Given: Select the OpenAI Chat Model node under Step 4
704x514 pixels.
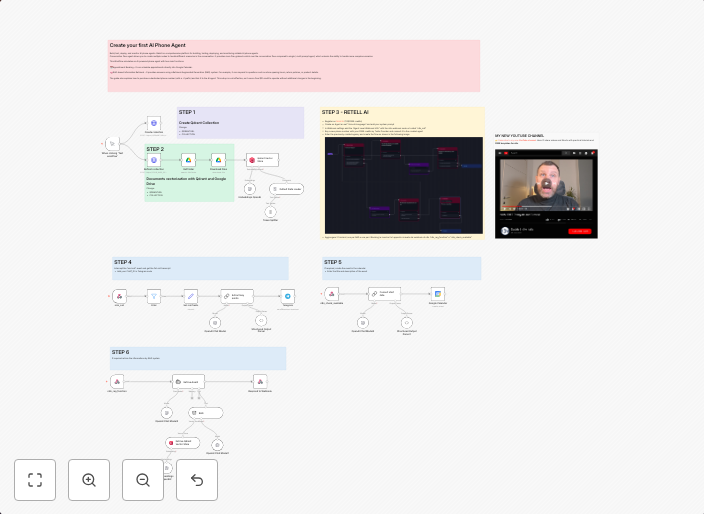Looking at the screenshot, I should tap(215, 323).
